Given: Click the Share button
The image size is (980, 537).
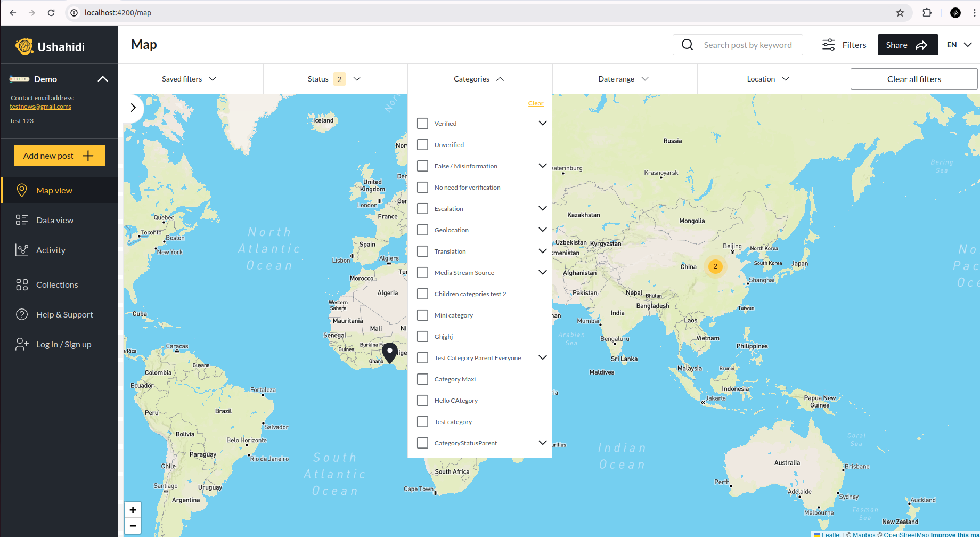Looking at the screenshot, I should pos(908,45).
